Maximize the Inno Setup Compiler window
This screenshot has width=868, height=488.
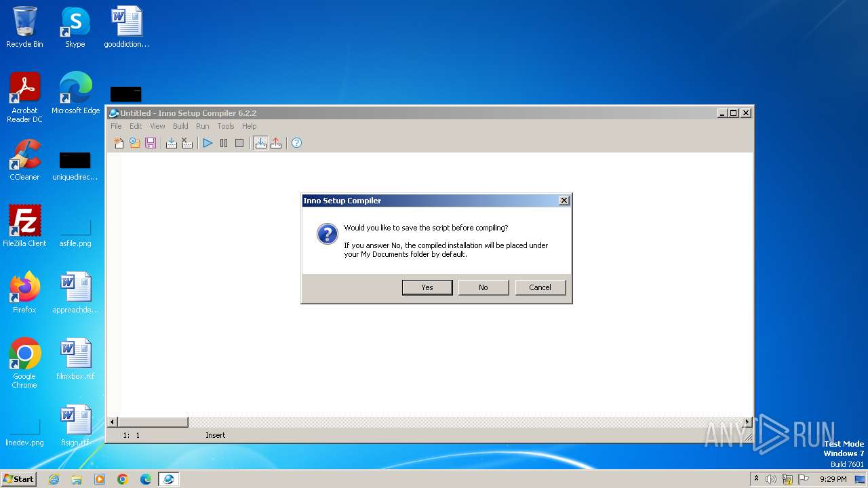(x=734, y=113)
